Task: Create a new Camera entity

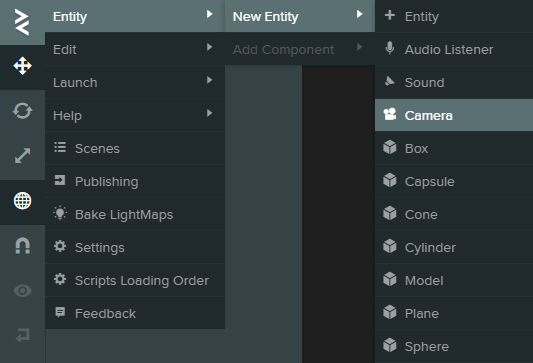Action: (x=454, y=115)
